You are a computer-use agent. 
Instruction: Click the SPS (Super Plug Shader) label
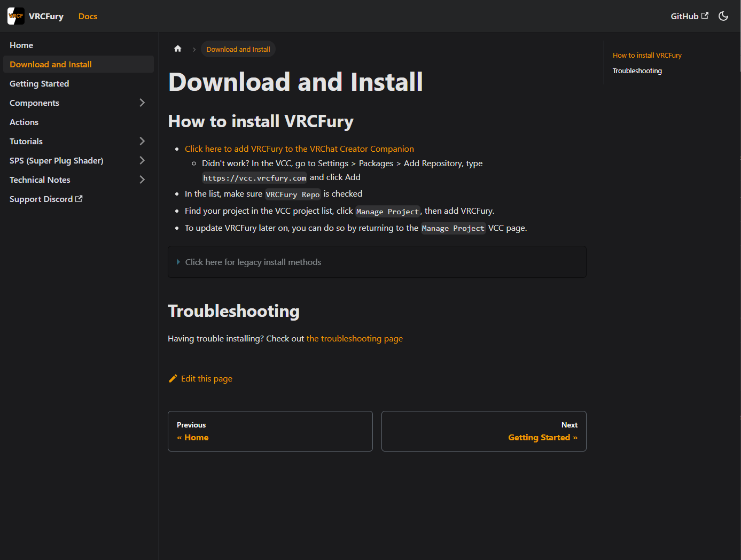(x=57, y=160)
